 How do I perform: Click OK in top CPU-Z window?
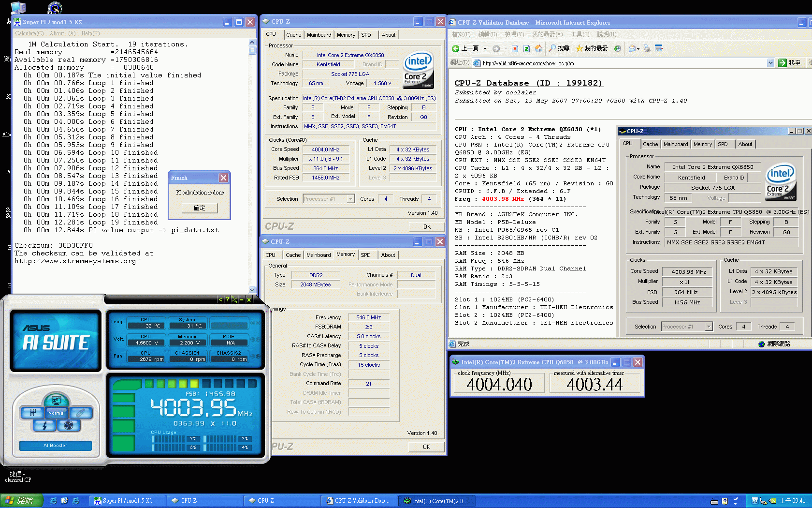click(x=427, y=227)
